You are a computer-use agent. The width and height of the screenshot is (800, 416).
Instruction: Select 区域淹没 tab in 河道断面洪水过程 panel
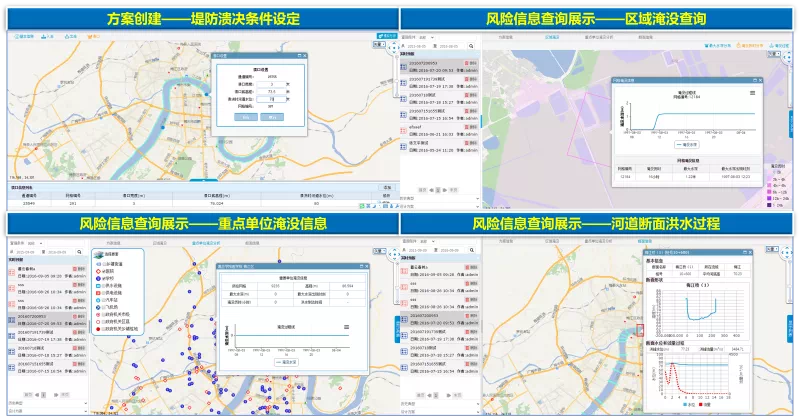coord(552,241)
